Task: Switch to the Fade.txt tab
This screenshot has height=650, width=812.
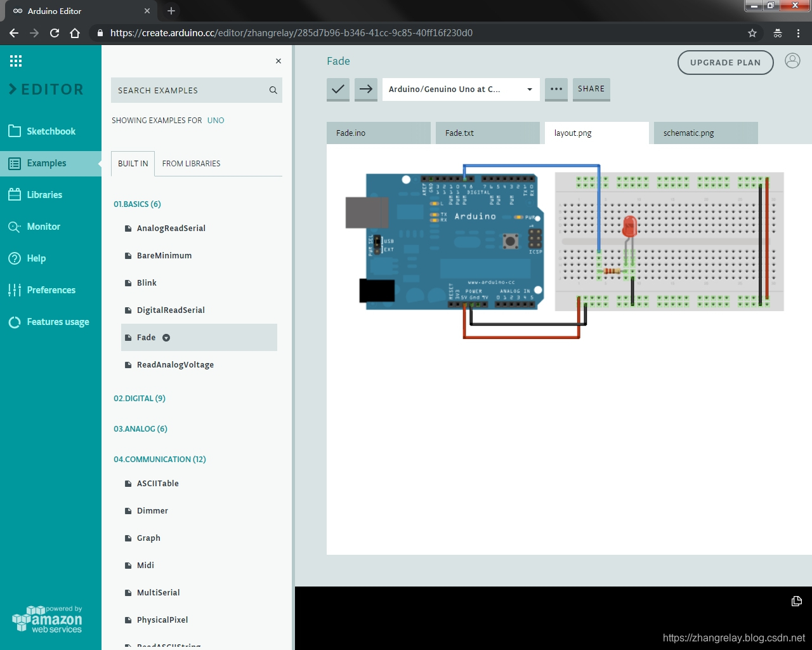Action: pyautogui.click(x=488, y=133)
